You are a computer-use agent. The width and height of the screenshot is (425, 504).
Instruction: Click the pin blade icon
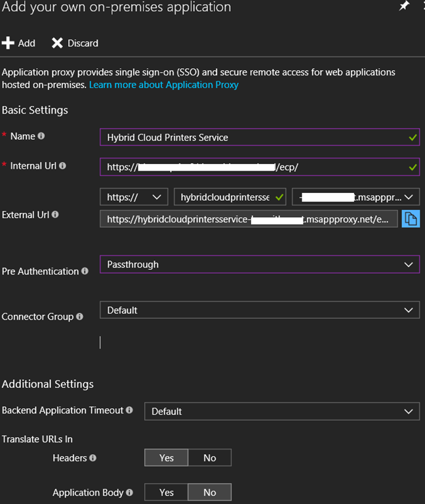403,6
